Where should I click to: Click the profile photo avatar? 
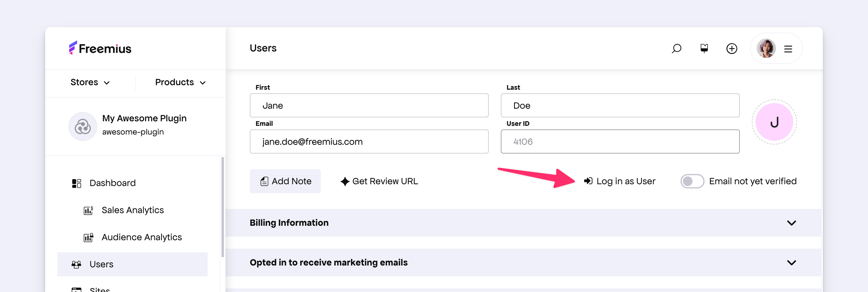point(766,48)
